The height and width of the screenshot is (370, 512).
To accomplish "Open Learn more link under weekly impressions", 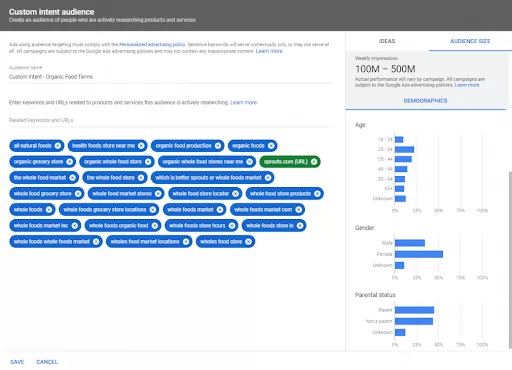I will coord(467,85).
